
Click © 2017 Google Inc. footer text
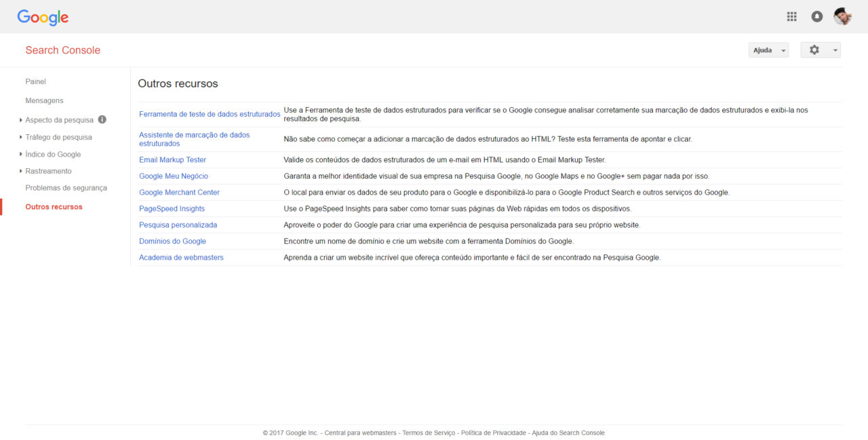coord(290,433)
